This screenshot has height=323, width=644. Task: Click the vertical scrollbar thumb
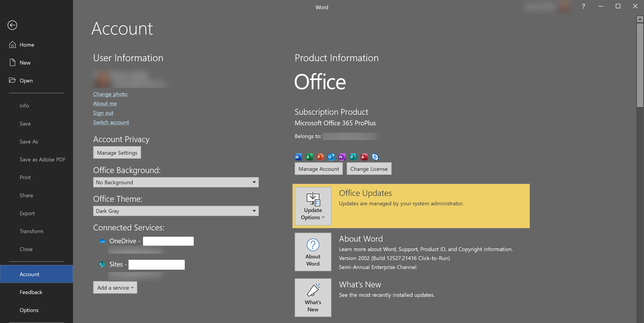[x=640, y=65]
